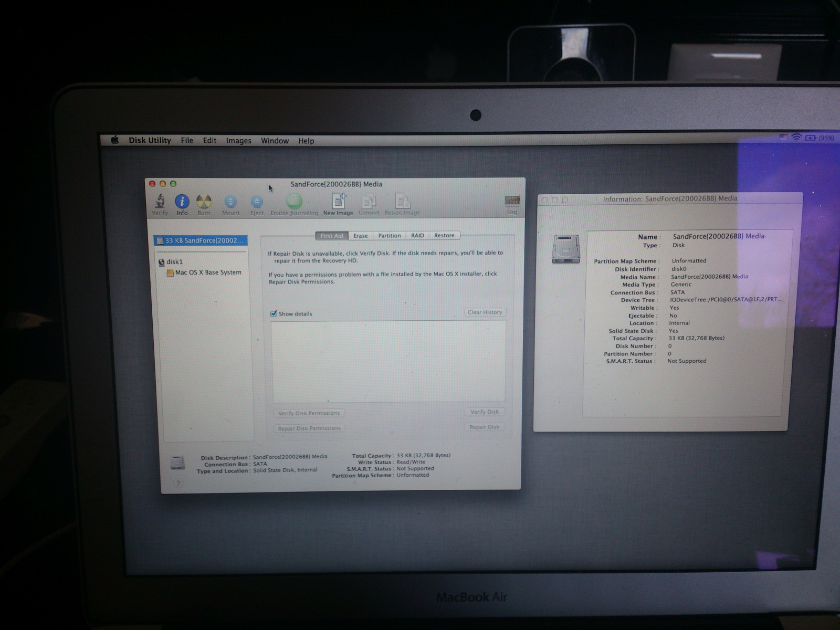Viewport: 840px width, 630px height.
Task: Click the Information window title bar
Action: pyautogui.click(x=670, y=199)
